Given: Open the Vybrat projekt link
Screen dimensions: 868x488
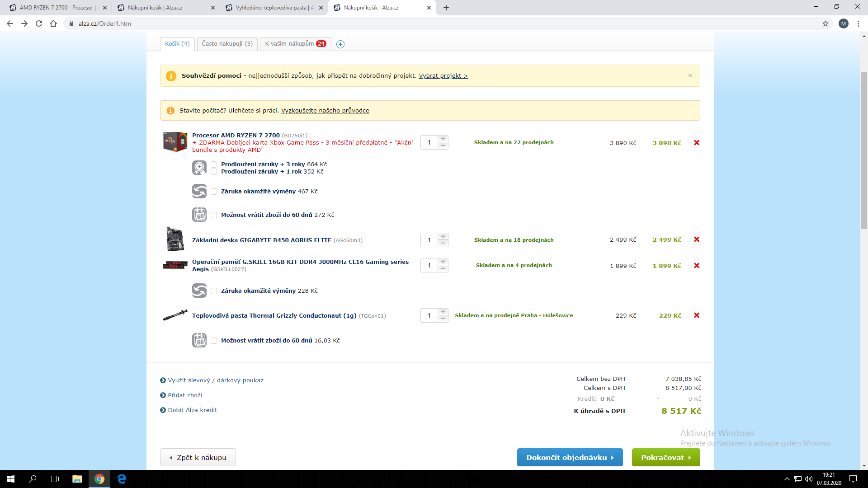Looking at the screenshot, I should 443,76.
